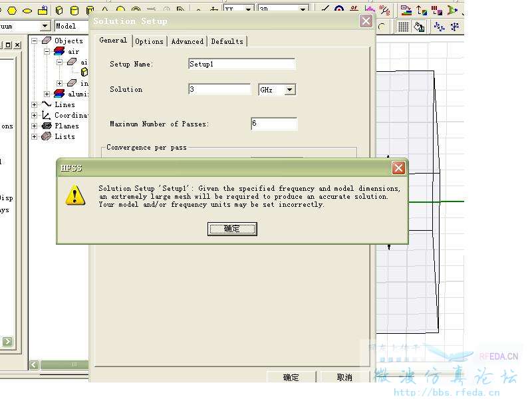
Task: Click the Lists icon in the tree
Action: click(46, 136)
